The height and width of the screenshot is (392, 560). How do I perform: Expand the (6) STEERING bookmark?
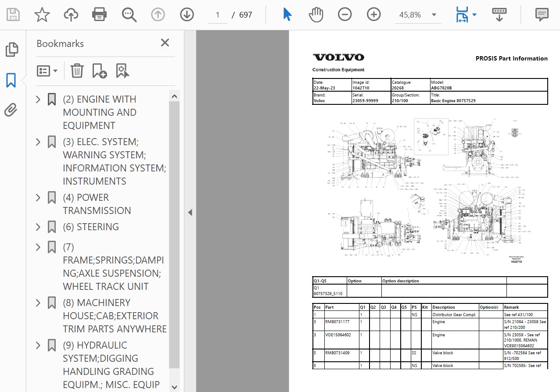tap(38, 227)
